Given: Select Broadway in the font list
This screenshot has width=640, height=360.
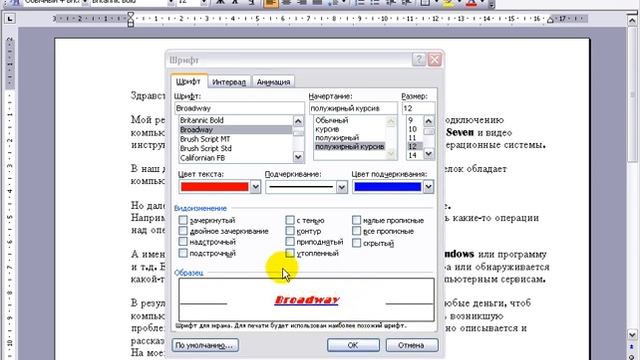Looking at the screenshot, I should pos(236,129).
